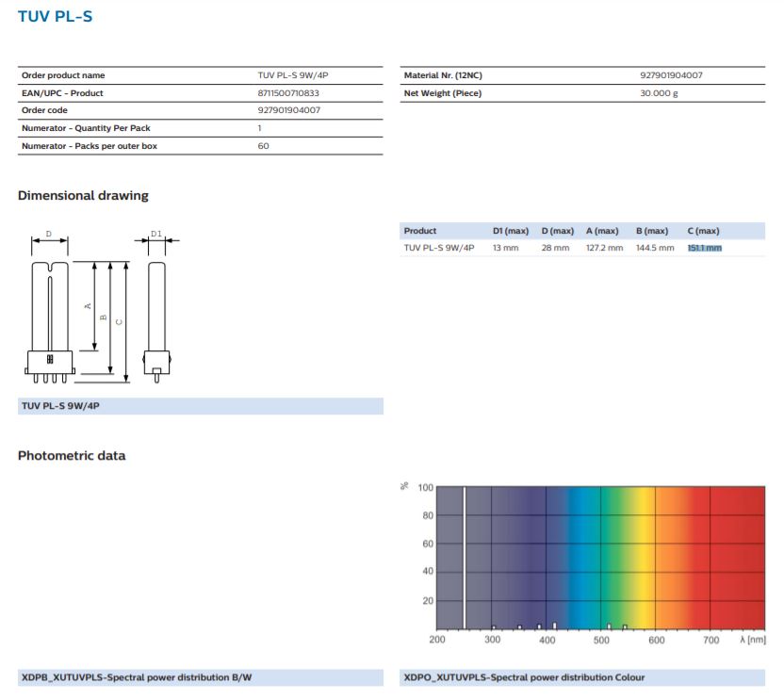Click the A value '127.2 mm'
The height and width of the screenshot is (699, 784).
(x=605, y=248)
